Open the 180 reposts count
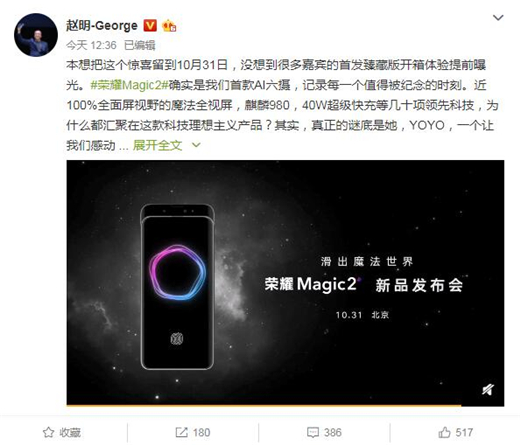The width and height of the screenshot is (520, 445). click(201, 433)
